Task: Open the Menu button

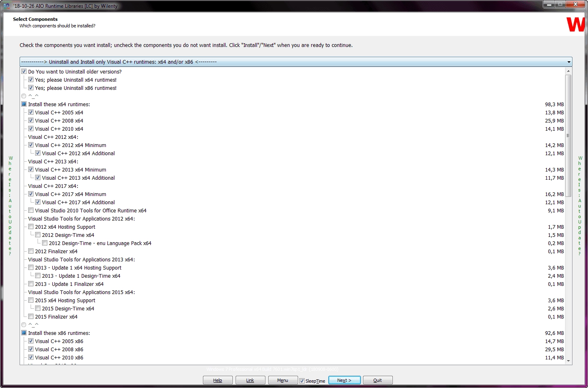Action: tap(283, 380)
